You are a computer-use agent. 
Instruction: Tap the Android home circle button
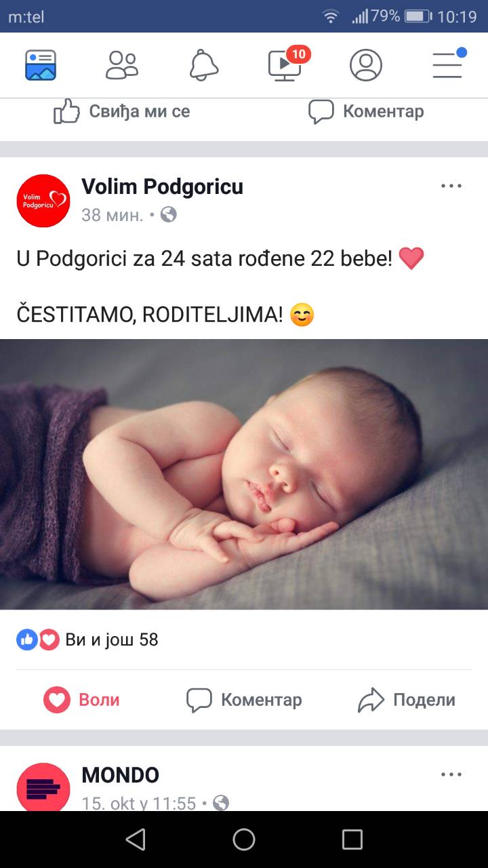[x=244, y=840]
